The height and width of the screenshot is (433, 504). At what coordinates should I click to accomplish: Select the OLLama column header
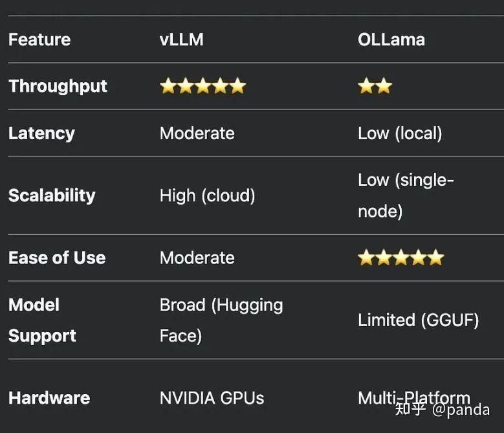tap(391, 39)
